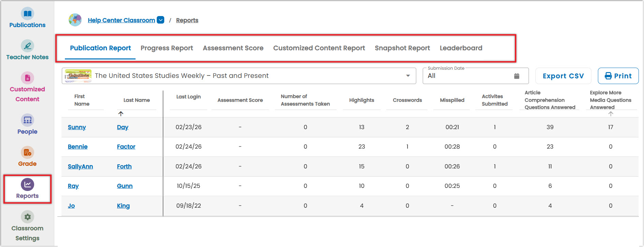Open the Classroom Settings gear icon
The image size is (644, 247).
click(x=27, y=217)
